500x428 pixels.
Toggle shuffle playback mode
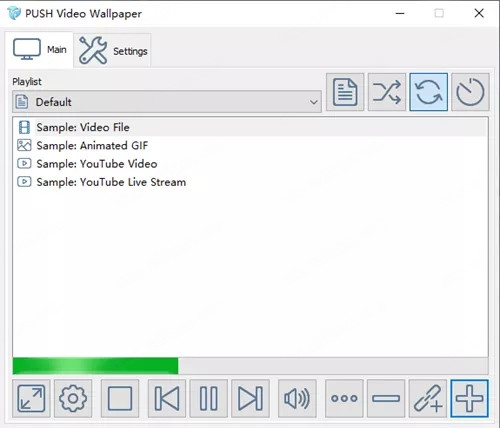pos(387,92)
